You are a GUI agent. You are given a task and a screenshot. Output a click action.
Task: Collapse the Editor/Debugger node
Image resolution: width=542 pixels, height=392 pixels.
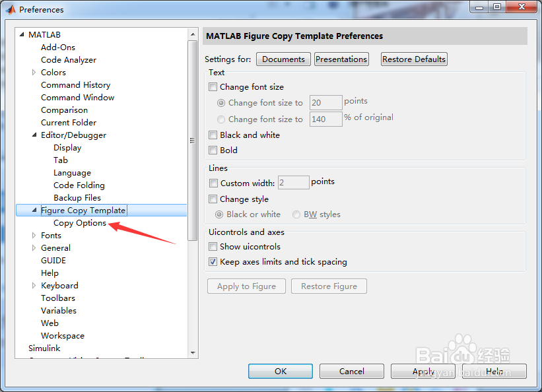click(34, 135)
